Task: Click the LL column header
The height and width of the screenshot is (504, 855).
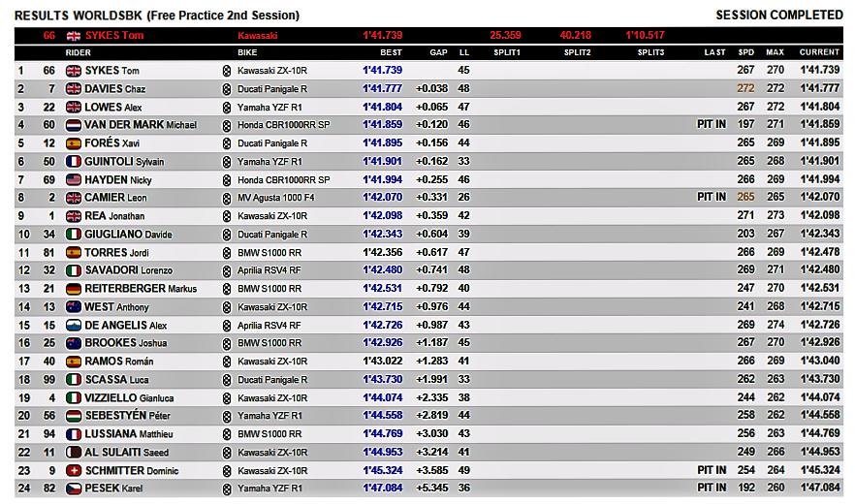Action: [464, 53]
